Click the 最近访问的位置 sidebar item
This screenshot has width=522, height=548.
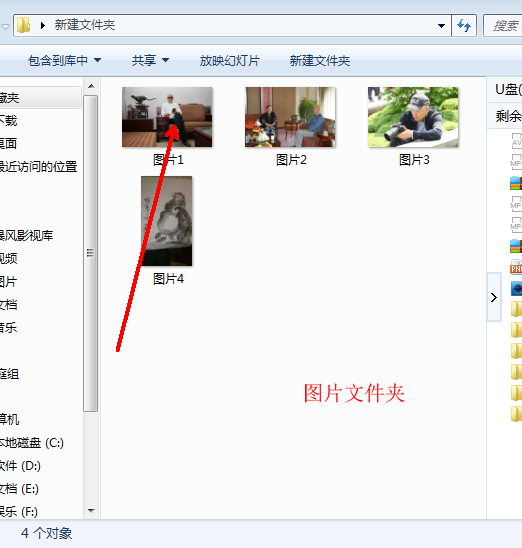(38, 166)
